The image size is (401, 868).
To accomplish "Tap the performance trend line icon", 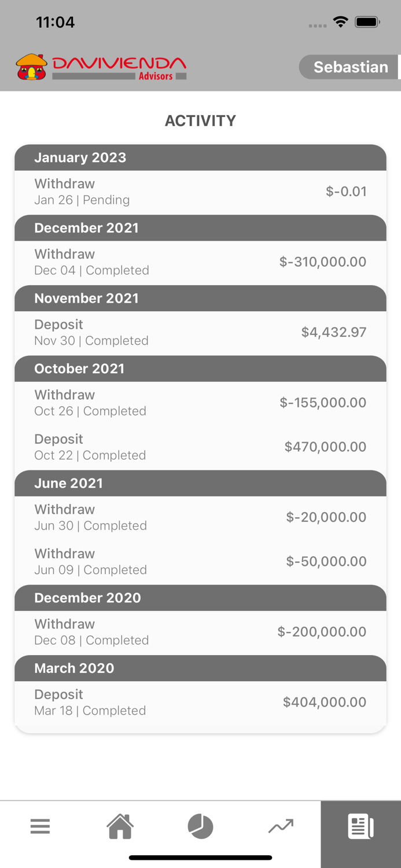I will [281, 826].
